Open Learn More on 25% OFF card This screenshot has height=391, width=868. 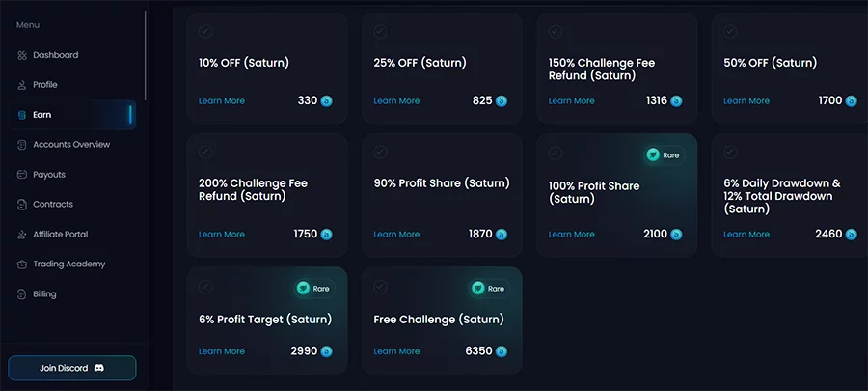click(x=396, y=100)
